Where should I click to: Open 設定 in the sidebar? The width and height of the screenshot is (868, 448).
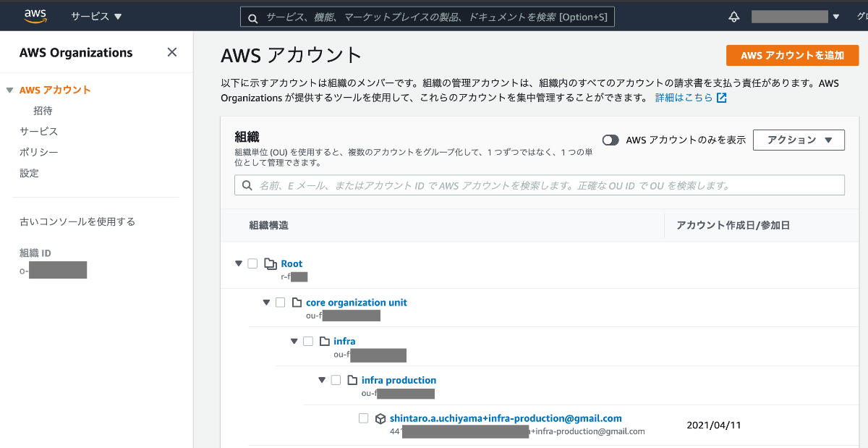click(x=29, y=174)
